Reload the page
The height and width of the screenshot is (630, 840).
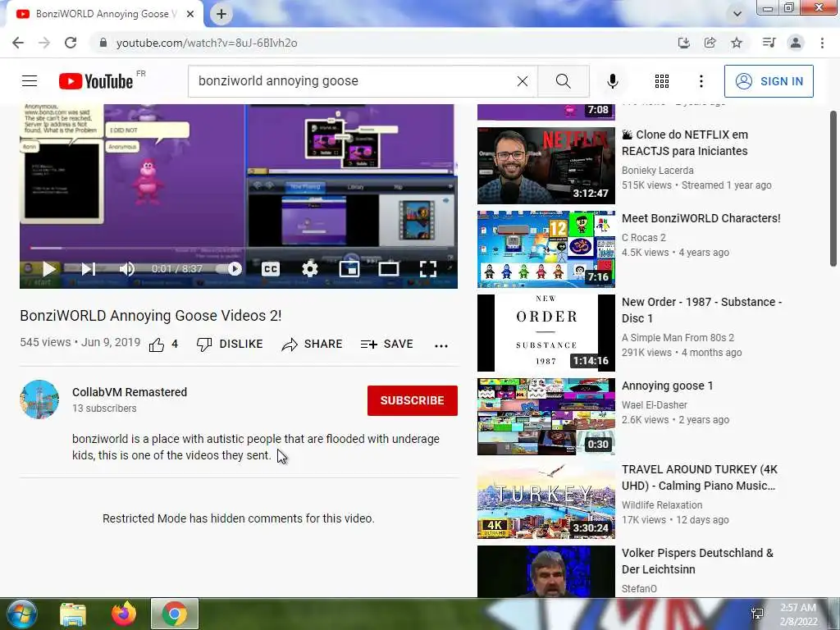tap(71, 43)
